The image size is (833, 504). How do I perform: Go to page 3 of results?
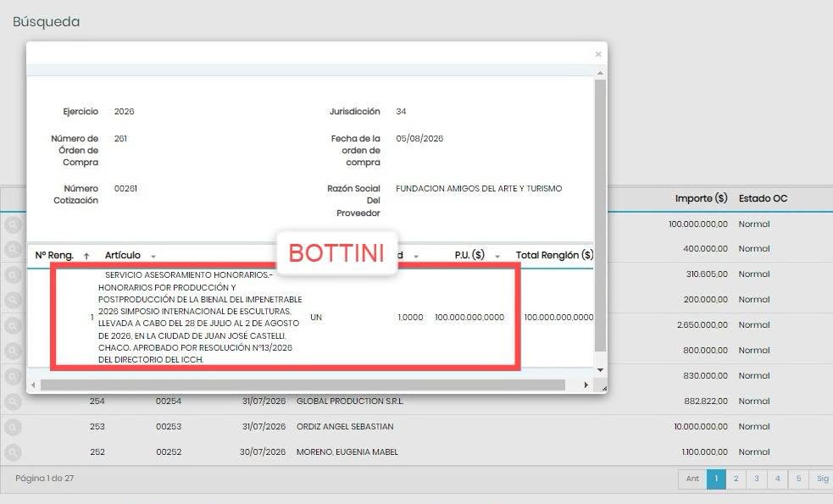click(757, 479)
